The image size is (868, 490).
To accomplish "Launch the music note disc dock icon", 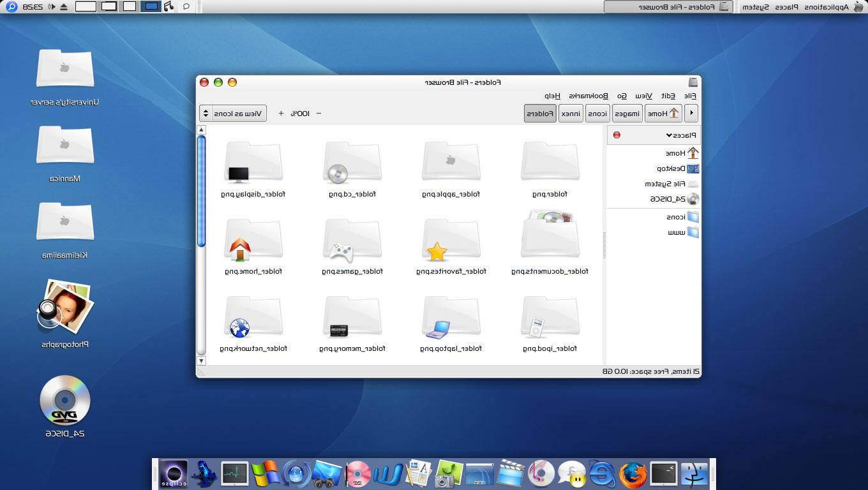I will pyautogui.click(x=541, y=474).
